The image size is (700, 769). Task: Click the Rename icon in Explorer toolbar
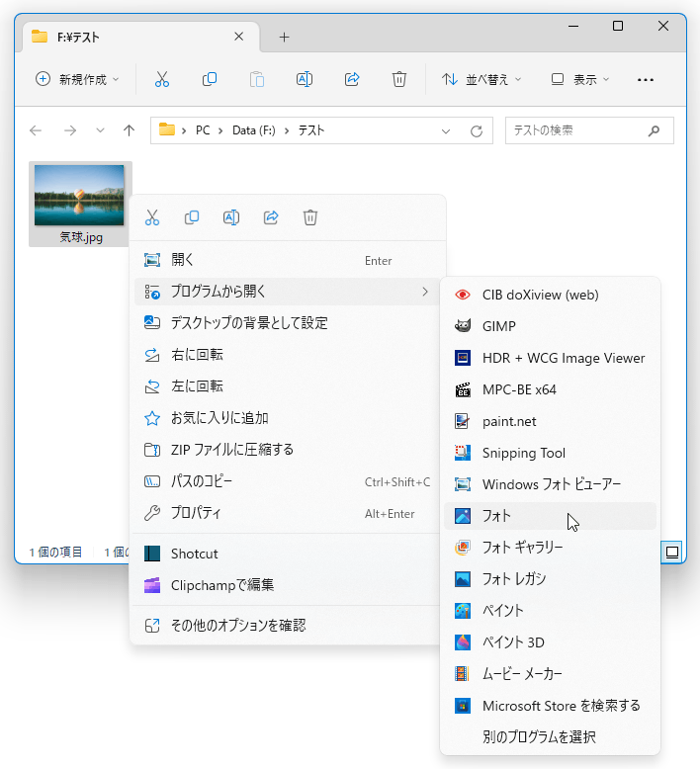pos(305,79)
